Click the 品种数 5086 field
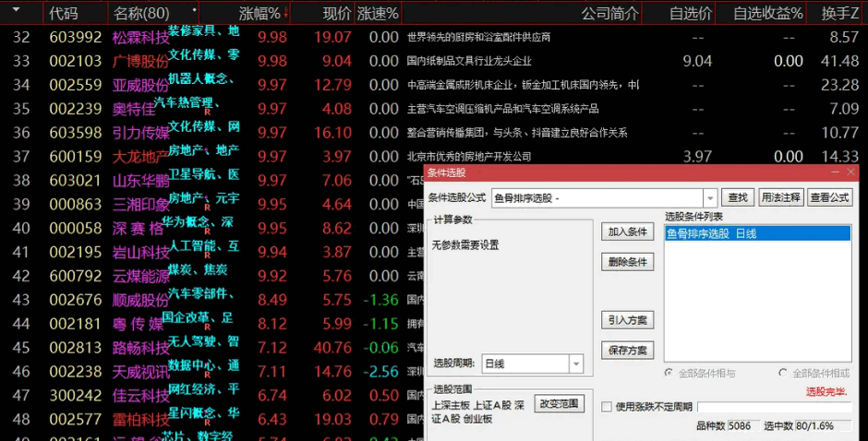This screenshot has height=441, width=868. tap(743, 426)
